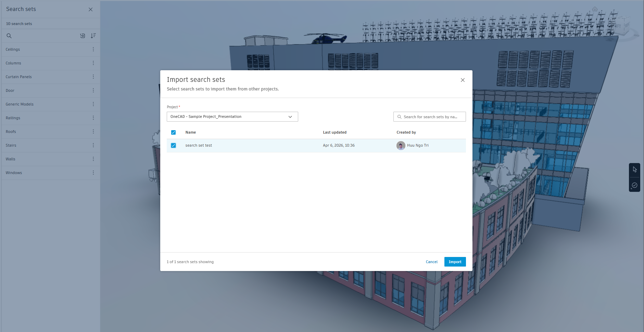The height and width of the screenshot is (332, 644).
Task: Open more options for Windows search set
Action: coord(93,173)
